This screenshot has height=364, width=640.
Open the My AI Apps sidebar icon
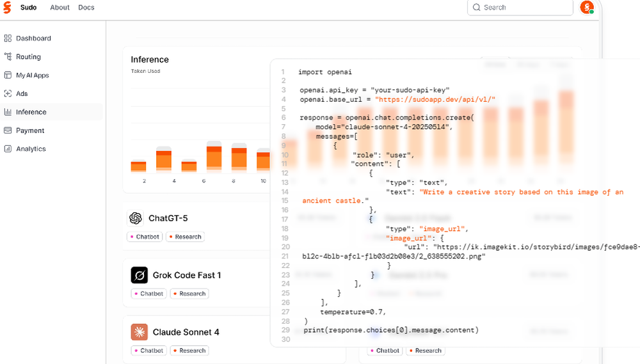click(x=8, y=75)
